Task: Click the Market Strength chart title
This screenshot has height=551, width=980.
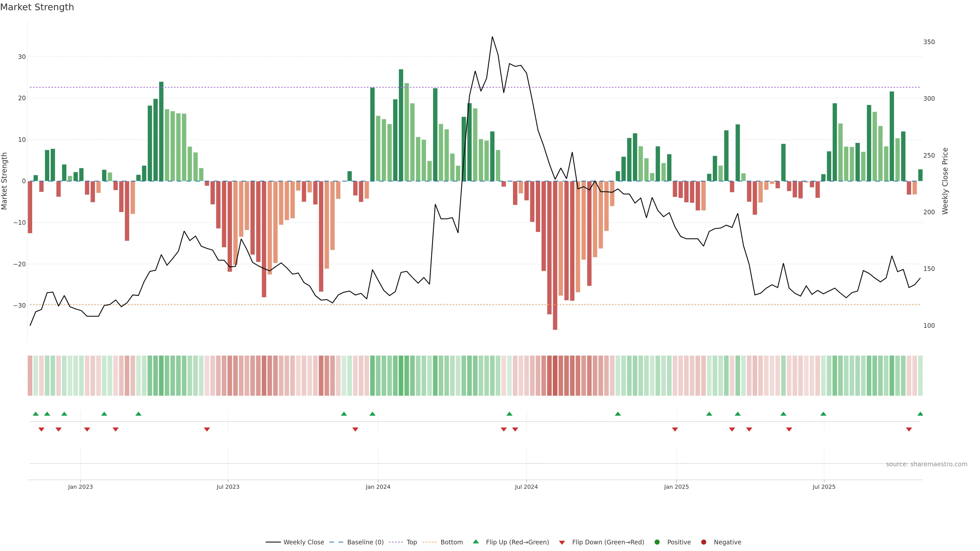Action: (x=37, y=7)
